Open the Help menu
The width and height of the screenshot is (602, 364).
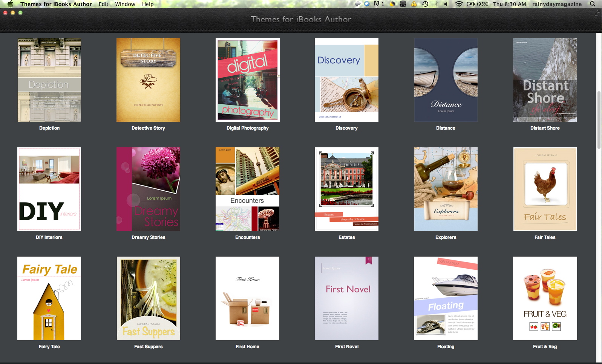point(148,4)
